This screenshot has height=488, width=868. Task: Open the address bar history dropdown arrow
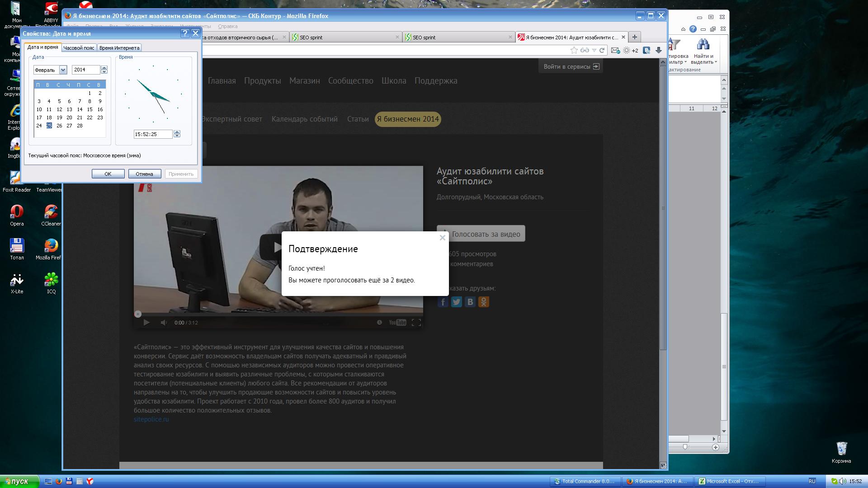tap(594, 50)
